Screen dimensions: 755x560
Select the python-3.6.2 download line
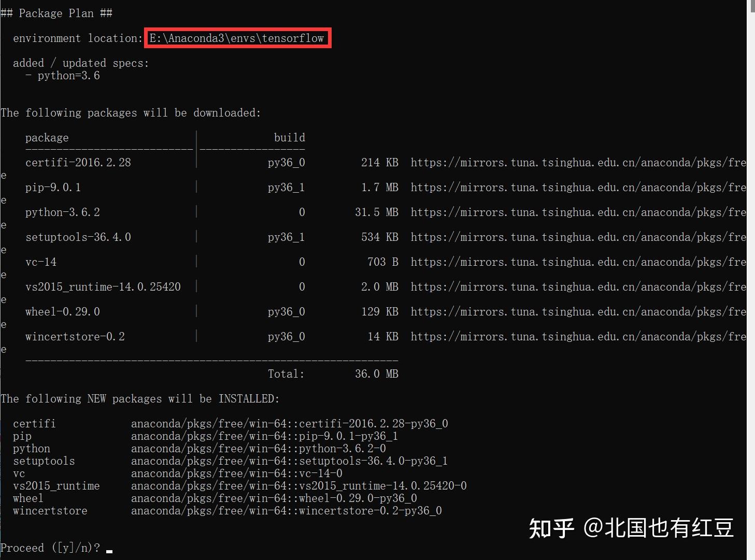pos(62,212)
